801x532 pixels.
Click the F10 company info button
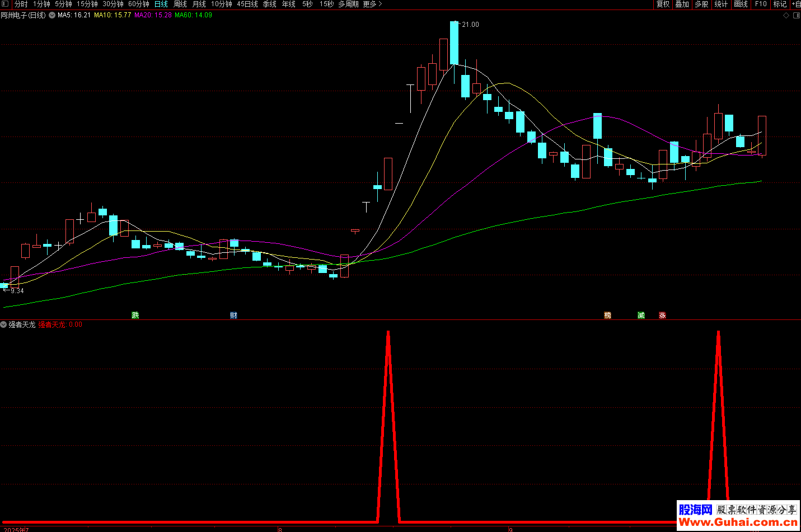[x=761, y=4]
